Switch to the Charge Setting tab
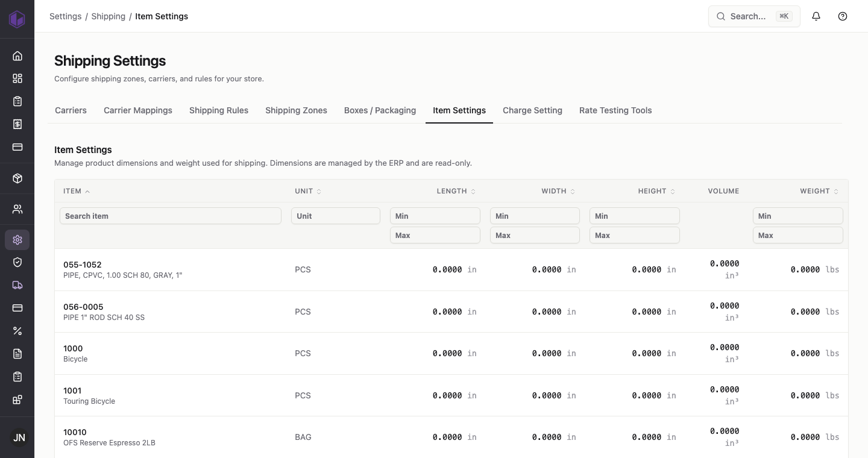868x458 pixels. point(532,110)
